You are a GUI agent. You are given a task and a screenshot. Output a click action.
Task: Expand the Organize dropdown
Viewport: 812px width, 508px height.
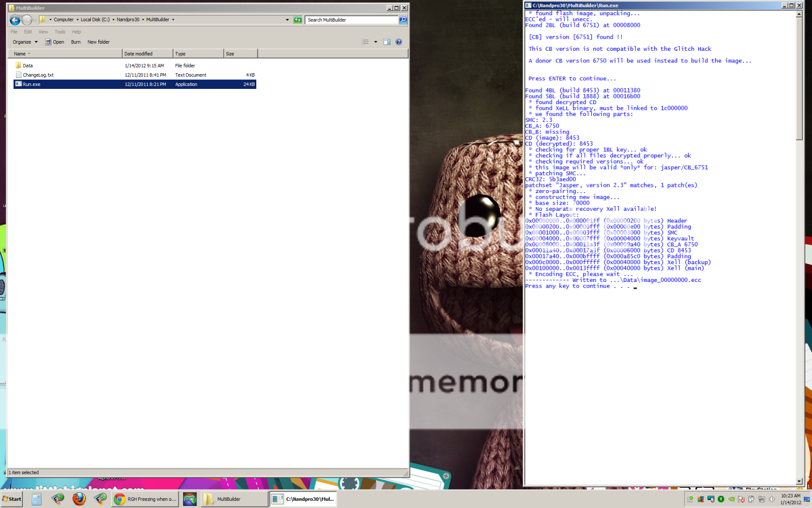(25, 42)
